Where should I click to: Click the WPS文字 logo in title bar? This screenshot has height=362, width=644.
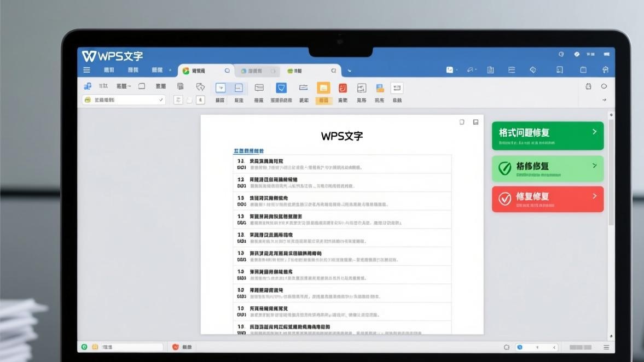point(112,56)
